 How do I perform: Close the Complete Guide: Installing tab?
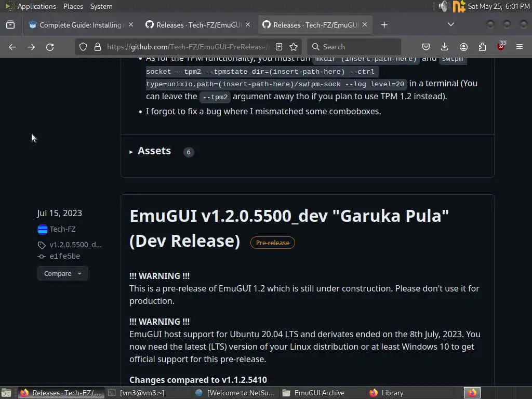click(131, 25)
